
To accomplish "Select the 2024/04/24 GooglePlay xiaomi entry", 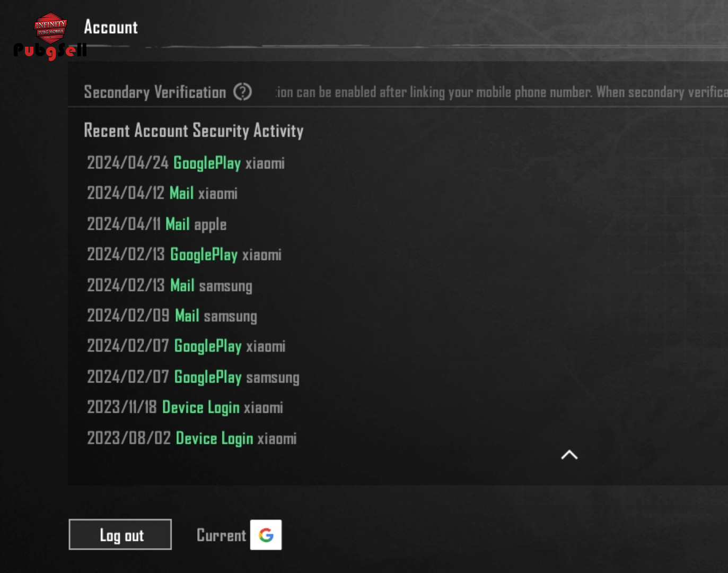I will 186,163.
